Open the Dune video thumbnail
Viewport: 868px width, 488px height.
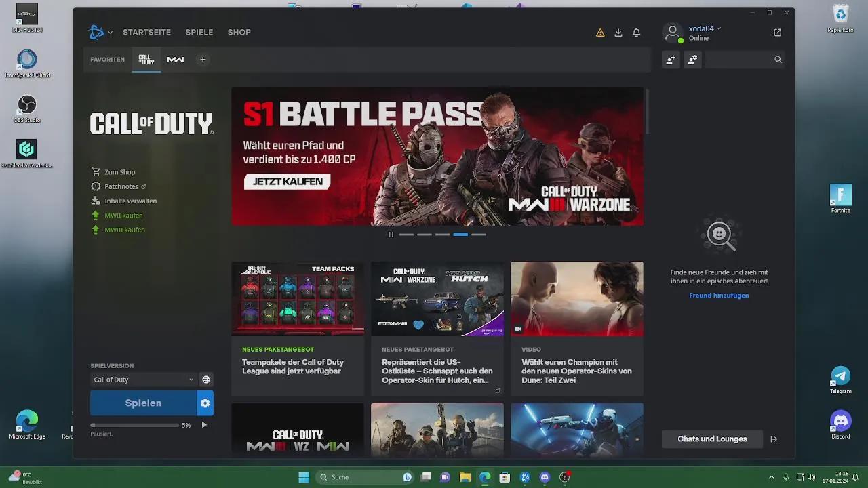click(577, 299)
